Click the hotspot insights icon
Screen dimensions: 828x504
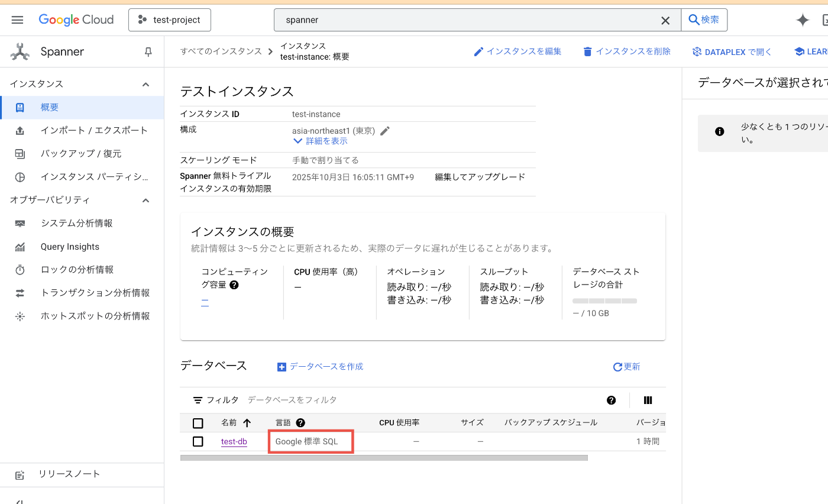click(x=20, y=316)
